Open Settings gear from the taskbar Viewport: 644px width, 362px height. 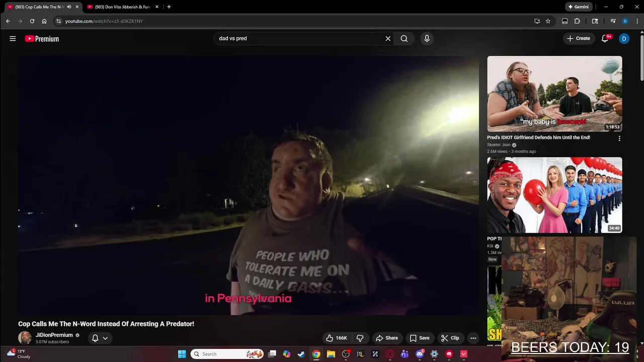434,354
